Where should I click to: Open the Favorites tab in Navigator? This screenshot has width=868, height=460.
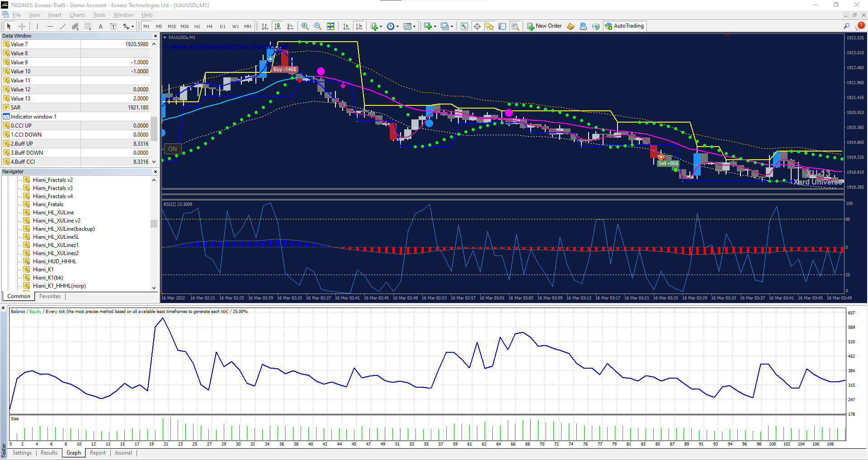(x=50, y=296)
